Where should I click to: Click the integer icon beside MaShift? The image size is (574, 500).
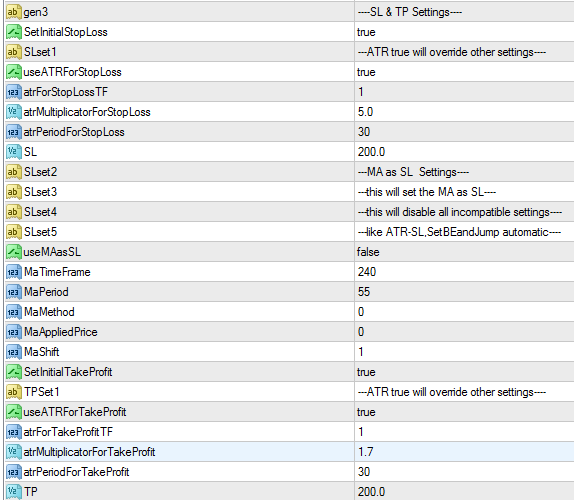tap(14, 352)
